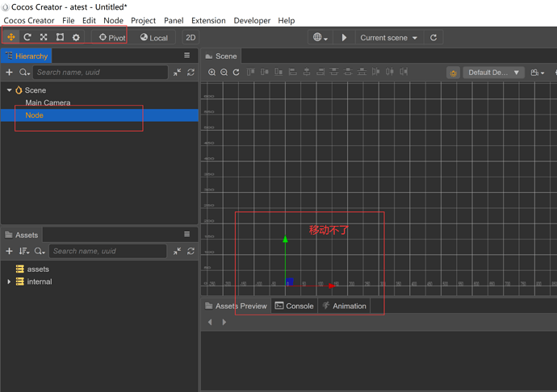Distribute nodes by left edges

pyautogui.click(x=375, y=72)
